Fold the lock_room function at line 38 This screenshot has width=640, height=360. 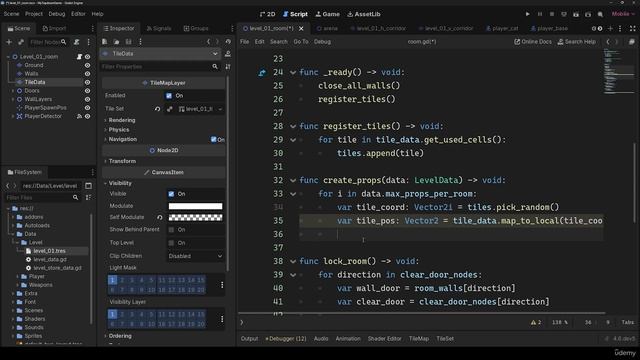(x=293, y=262)
